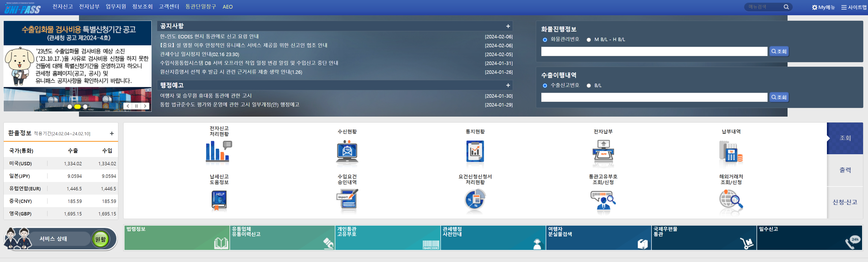Open the 납부내역 calculator icon
Viewport: 868px width, 262px height.
731,152
